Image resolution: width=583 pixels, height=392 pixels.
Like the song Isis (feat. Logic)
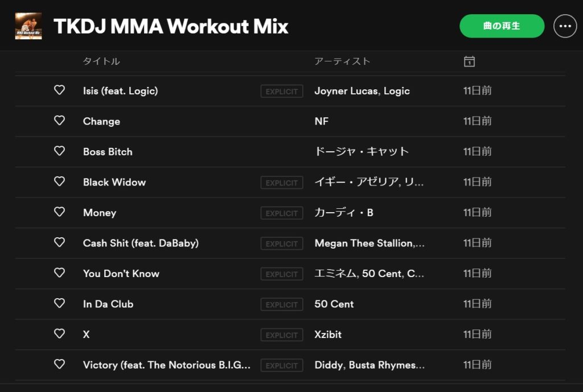(59, 90)
